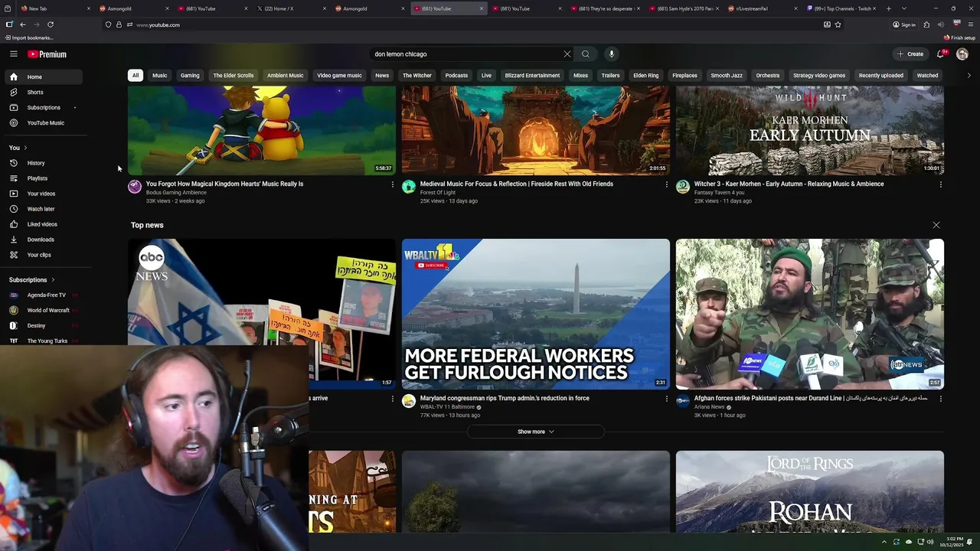The image size is (980, 551).
Task: Open the account avatar menu
Action: click(962, 54)
